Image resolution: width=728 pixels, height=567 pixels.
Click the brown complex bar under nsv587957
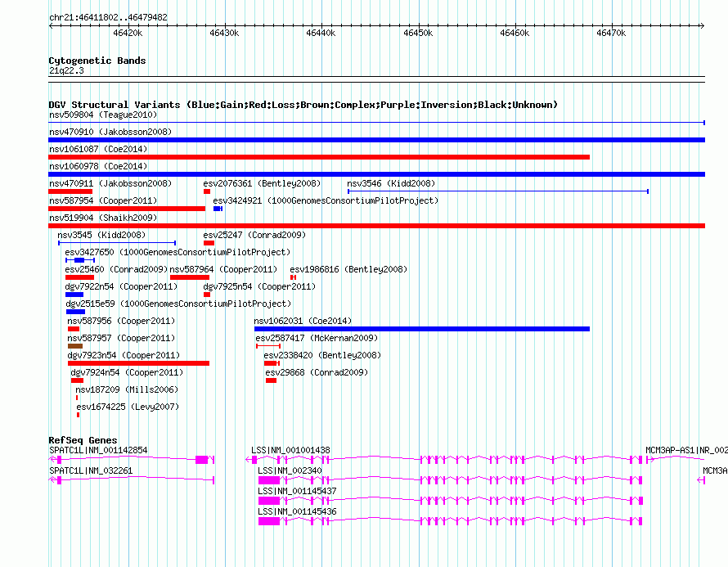(x=75, y=346)
